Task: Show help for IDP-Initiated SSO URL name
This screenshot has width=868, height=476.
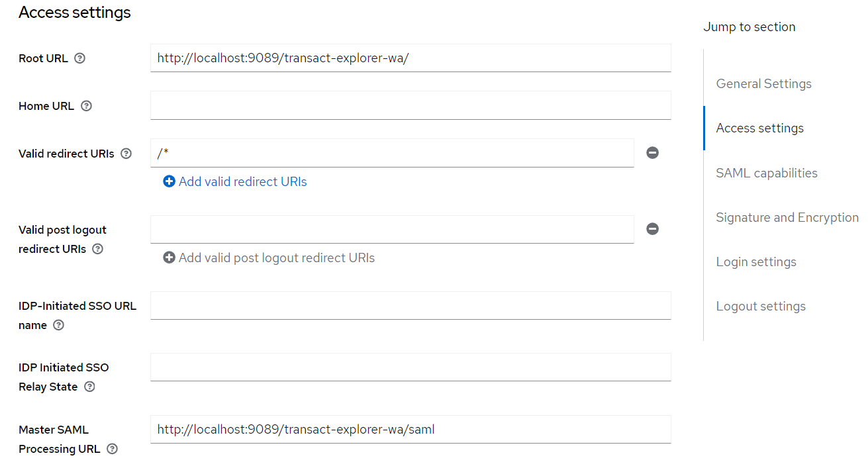Action: [59, 325]
